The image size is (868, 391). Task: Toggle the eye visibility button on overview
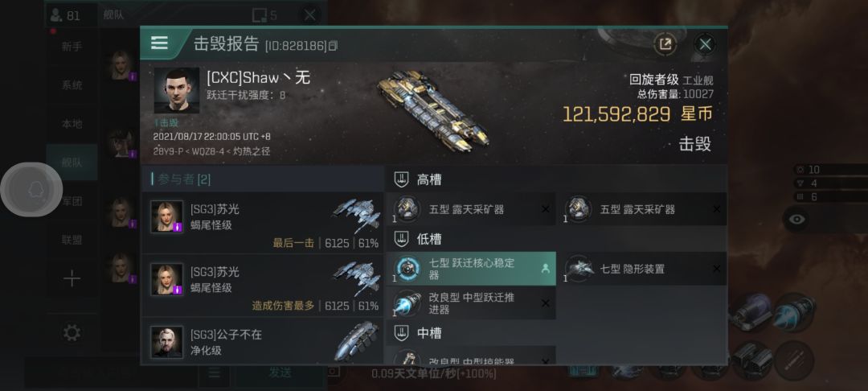pos(796,220)
